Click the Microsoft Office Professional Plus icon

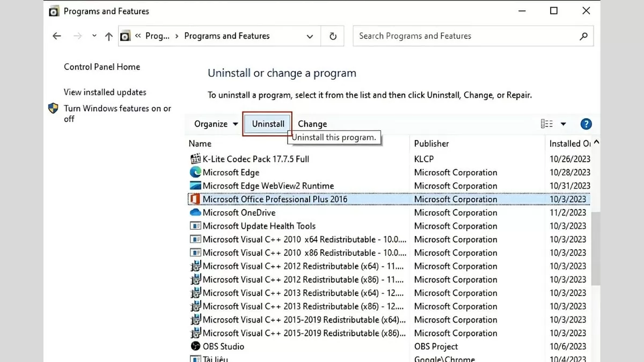(x=195, y=199)
